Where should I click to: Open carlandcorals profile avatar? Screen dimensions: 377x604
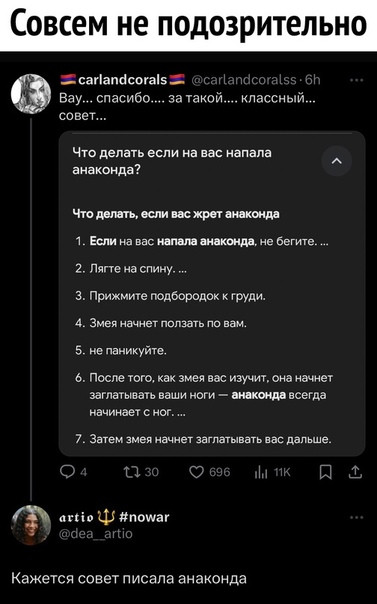pos(31,94)
